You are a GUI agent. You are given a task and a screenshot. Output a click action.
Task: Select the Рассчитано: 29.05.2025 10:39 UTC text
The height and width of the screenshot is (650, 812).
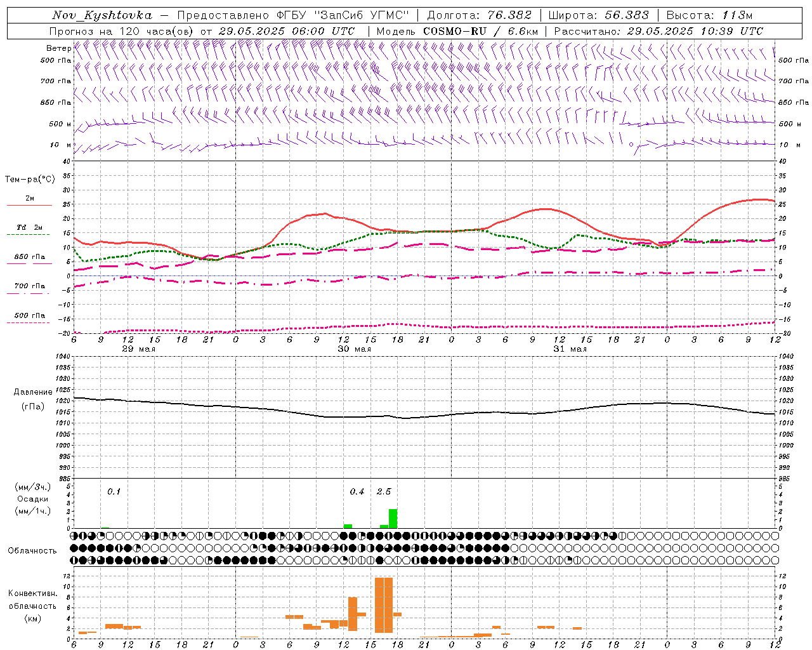(x=658, y=31)
